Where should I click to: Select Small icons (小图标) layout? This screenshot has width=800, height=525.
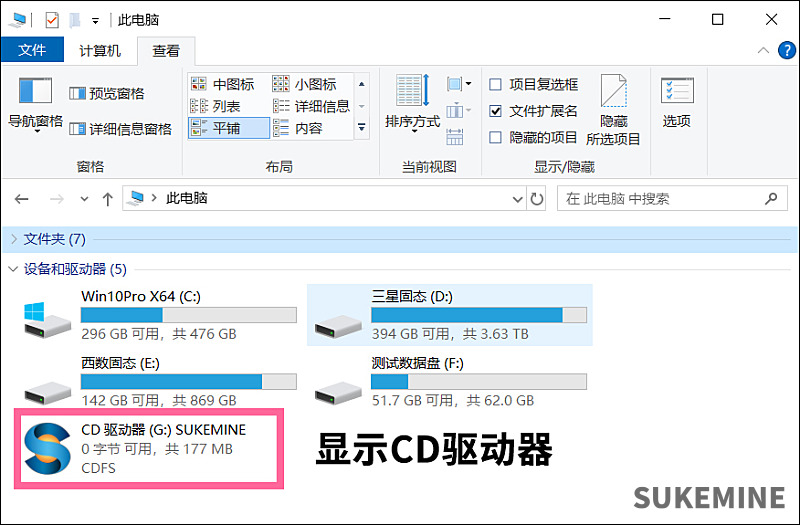[x=305, y=84]
